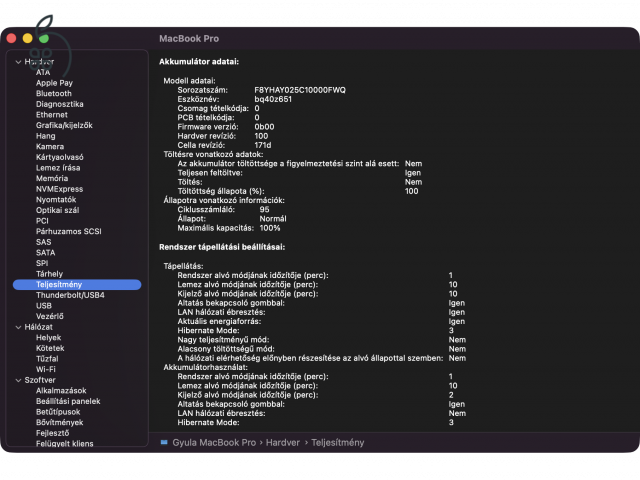Select SPI in the sidebar
Image resolution: width=640 pixels, height=480 pixels.
click(42, 263)
